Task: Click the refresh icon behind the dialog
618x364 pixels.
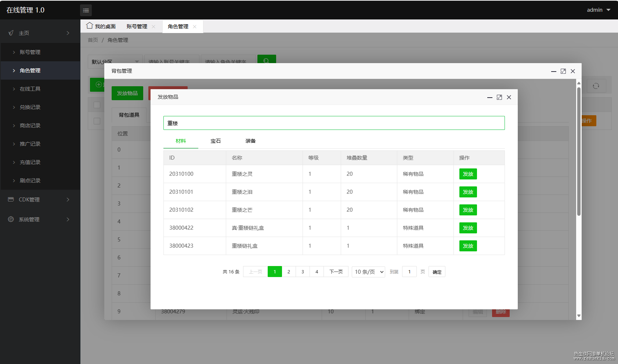Action: [596, 86]
